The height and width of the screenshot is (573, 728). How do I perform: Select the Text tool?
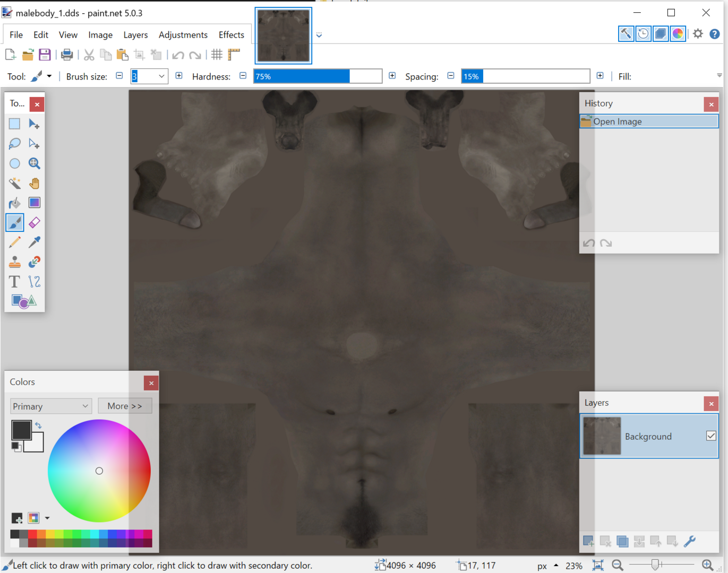14,282
